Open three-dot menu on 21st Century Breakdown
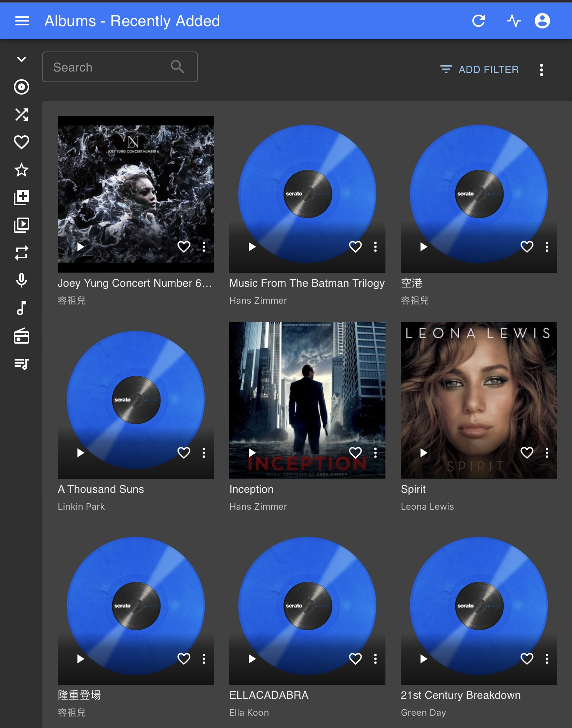 [547, 659]
